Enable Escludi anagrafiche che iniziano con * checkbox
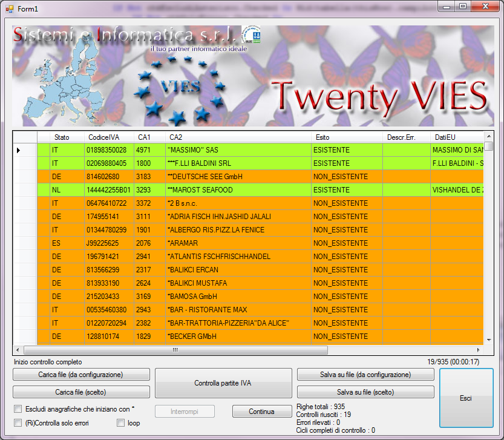Image resolution: width=504 pixels, height=440 pixels. [18, 409]
